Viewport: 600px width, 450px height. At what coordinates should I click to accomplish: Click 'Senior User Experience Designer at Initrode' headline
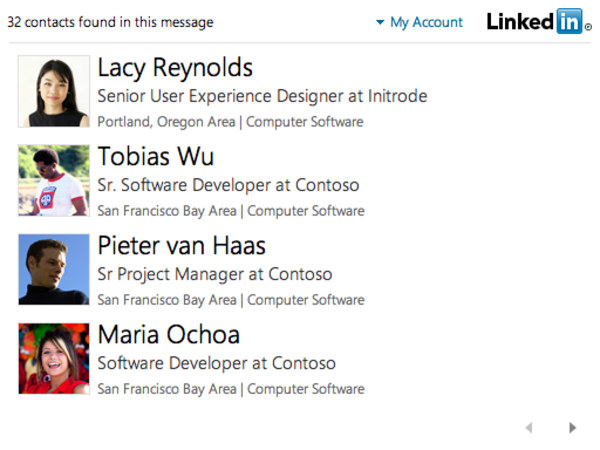[262, 96]
